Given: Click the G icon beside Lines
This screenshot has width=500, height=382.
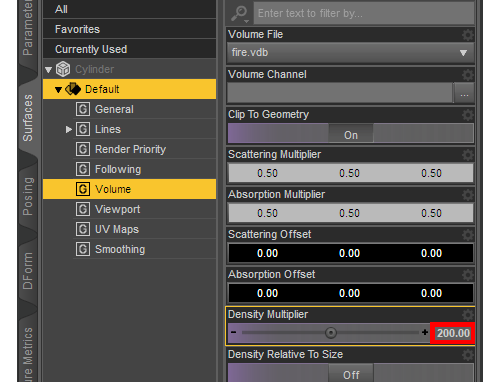Looking at the screenshot, I should [x=83, y=129].
